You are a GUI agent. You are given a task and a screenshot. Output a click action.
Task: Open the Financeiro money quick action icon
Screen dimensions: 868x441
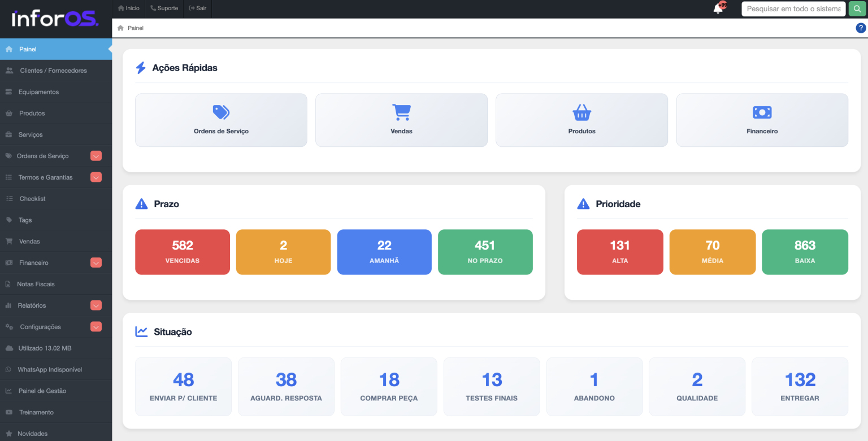click(x=762, y=112)
